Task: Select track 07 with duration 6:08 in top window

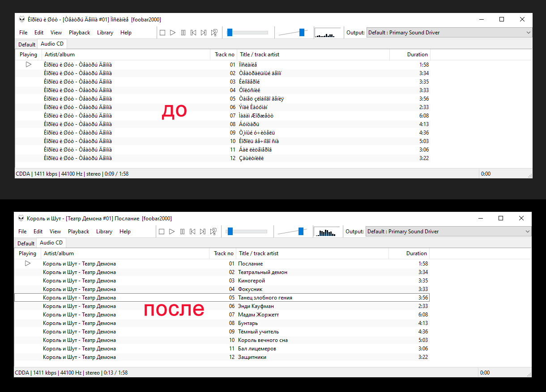Action: [223, 116]
